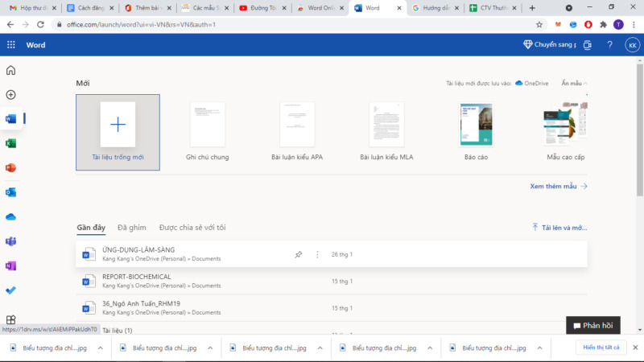Open a new browser tab
The height and width of the screenshot is (362, 644).
click(532, 8)
